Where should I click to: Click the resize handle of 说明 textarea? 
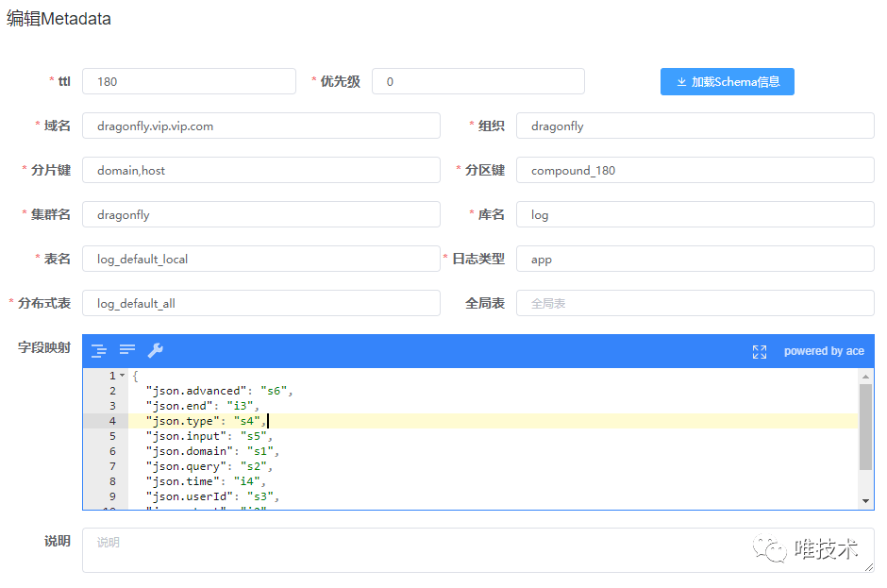click(869, 567)
